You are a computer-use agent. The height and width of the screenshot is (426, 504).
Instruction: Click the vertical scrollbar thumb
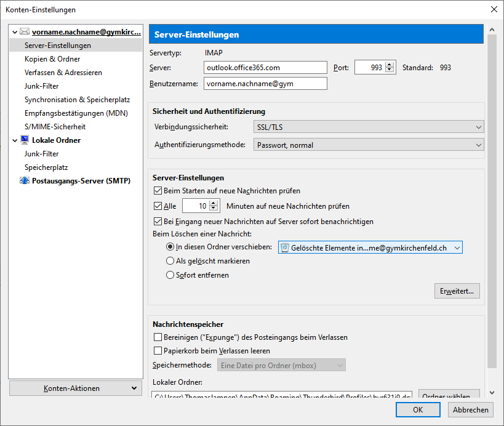(492, 201)
